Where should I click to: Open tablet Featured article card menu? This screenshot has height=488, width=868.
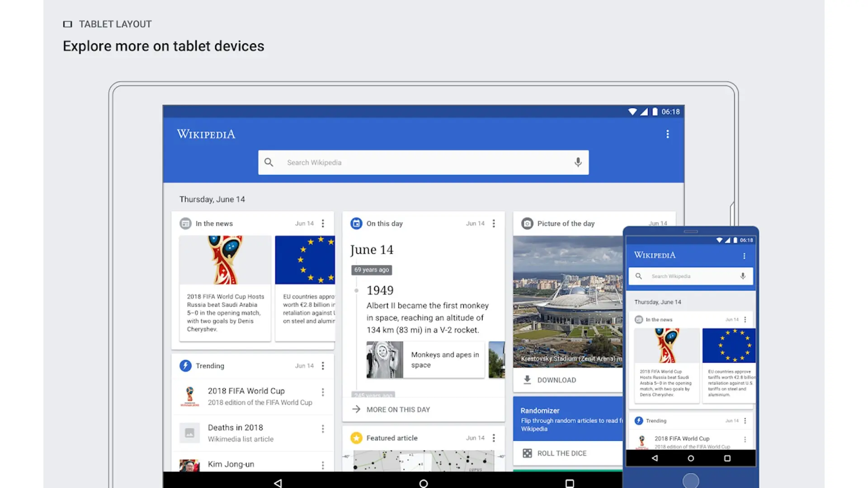coord(494,438)
